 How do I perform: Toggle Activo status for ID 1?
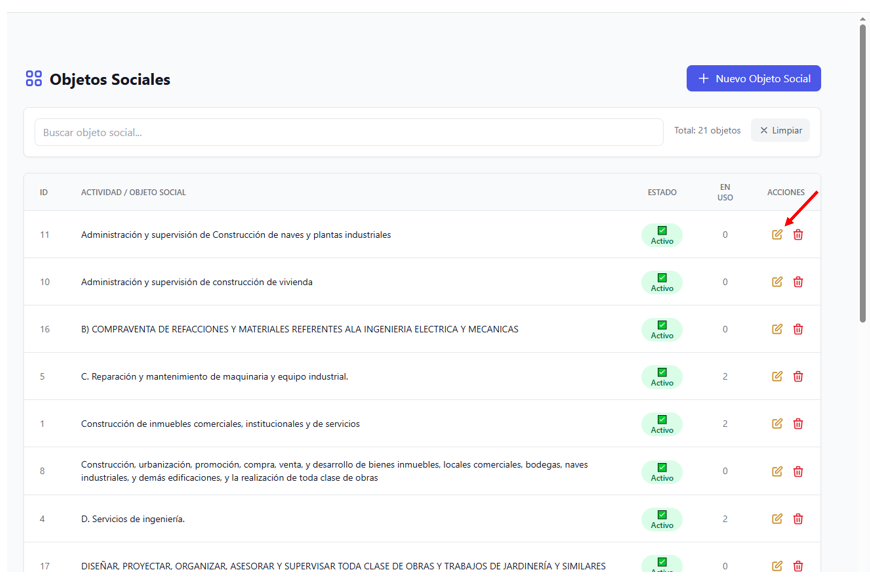662,424
